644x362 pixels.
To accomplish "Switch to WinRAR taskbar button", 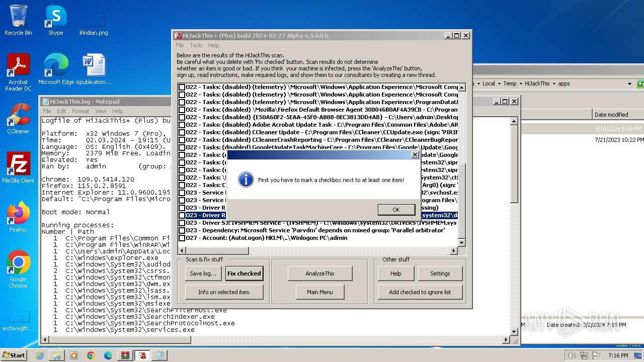I will (x=125, y=355).
